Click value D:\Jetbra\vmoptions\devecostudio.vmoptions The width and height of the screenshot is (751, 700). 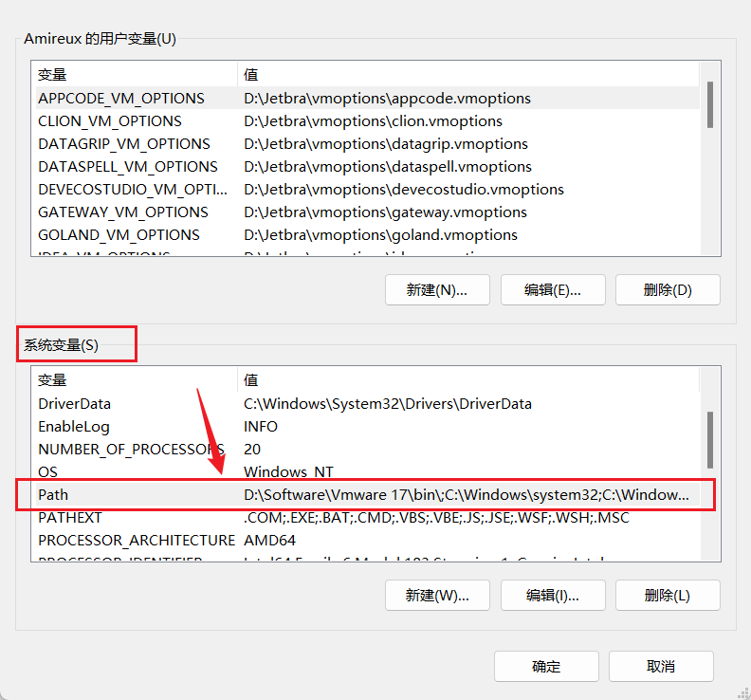(404, 190)
